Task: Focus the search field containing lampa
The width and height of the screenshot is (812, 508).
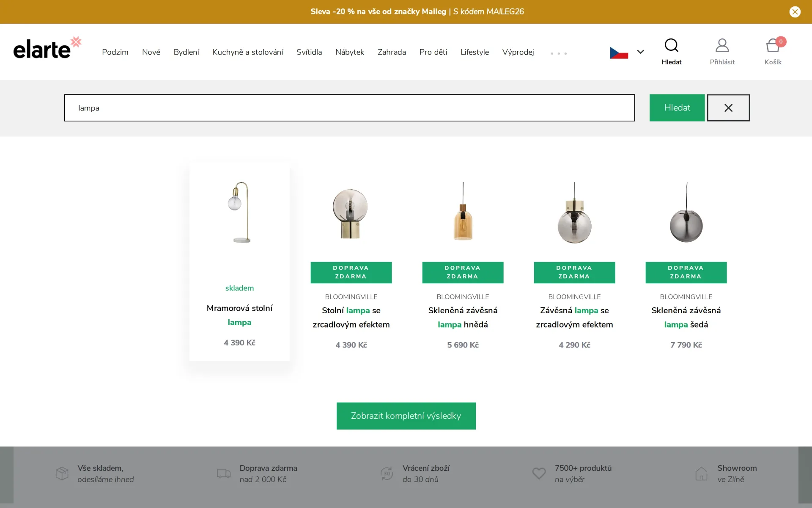Action: tap(349, 108)
